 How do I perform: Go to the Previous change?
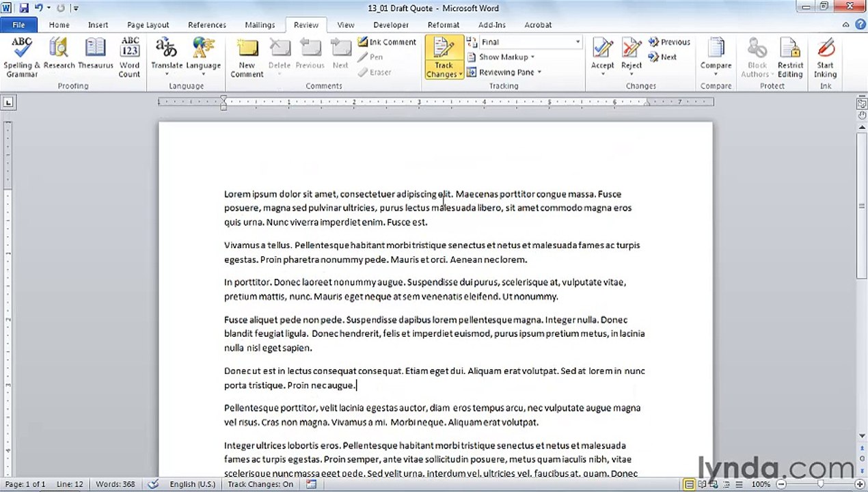click(669, 42)
